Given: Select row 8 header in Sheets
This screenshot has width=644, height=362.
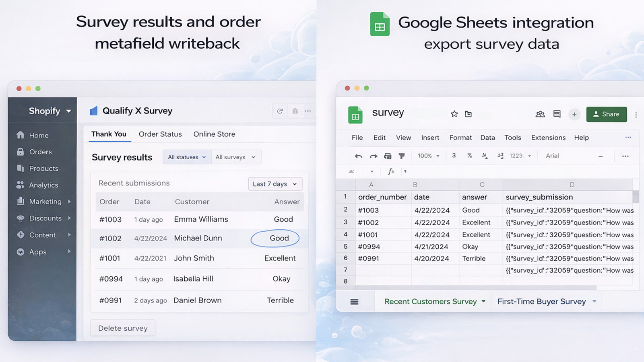Looking at the screenshot, I should 345,281.
